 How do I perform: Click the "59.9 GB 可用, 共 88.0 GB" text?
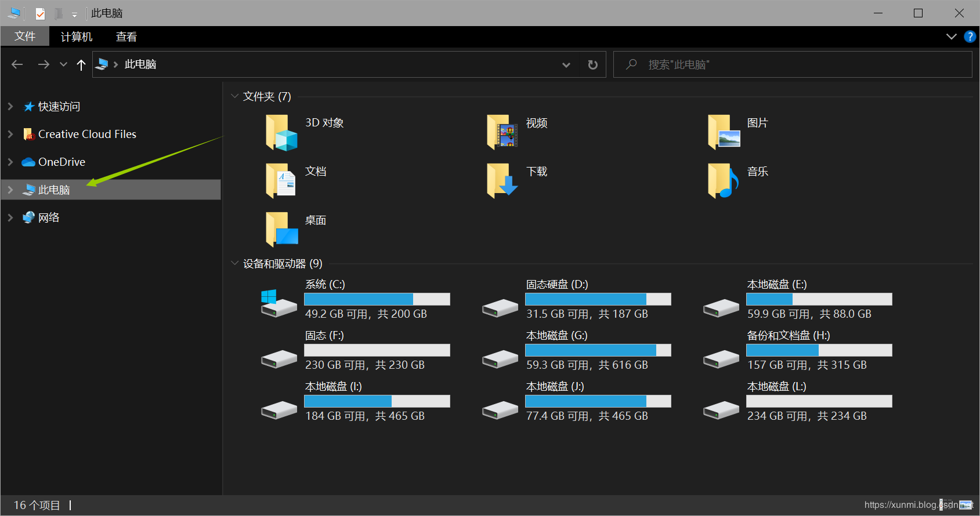809,314
